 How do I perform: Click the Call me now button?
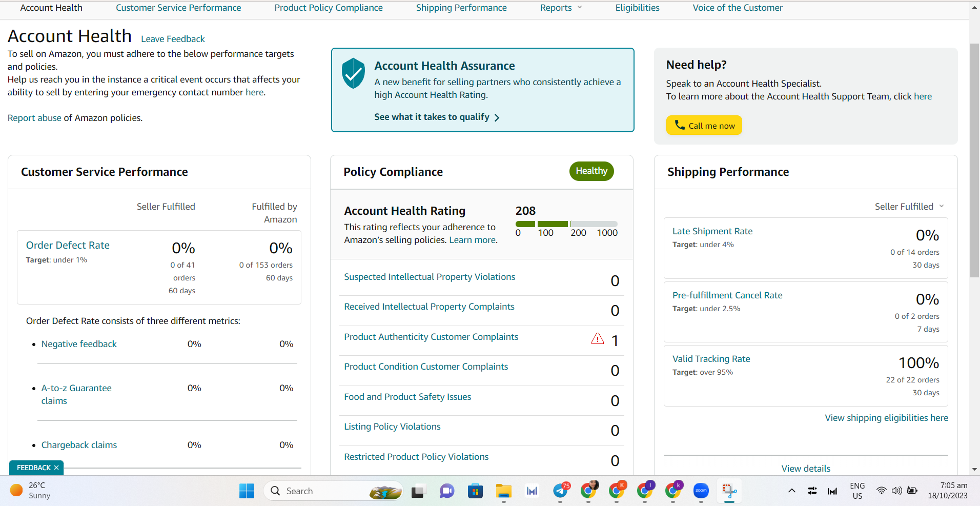coord(704,125)
